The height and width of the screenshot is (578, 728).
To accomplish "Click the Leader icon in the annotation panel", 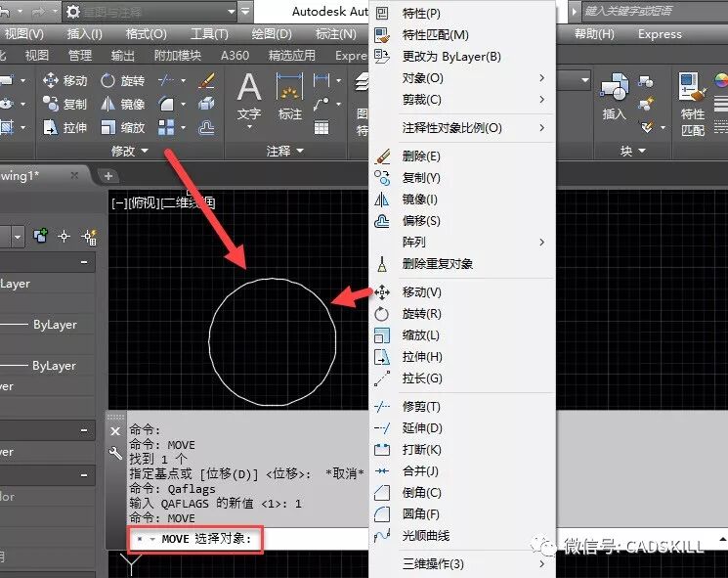I will (321, 104).
